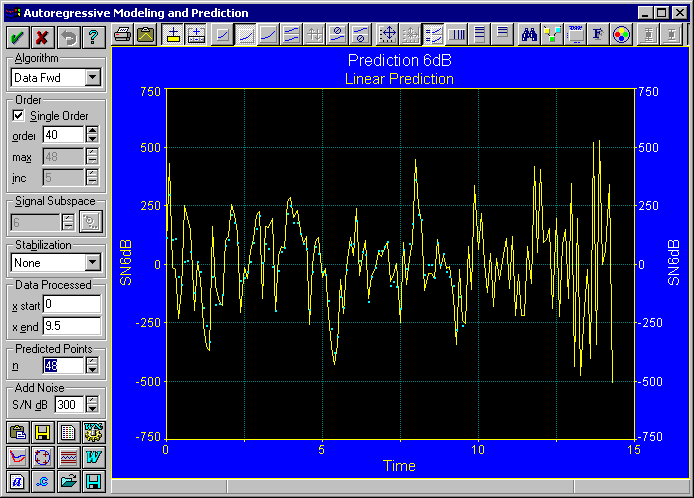Click the yellow single-graph plus layout icon

(174, 35)
